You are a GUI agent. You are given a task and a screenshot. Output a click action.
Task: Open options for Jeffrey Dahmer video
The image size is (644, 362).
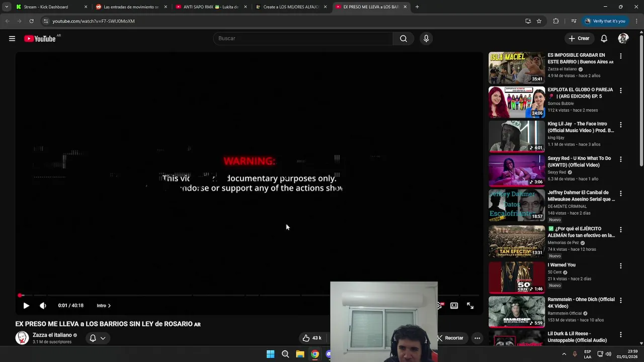pyautogui.click(x=621, y=194)
